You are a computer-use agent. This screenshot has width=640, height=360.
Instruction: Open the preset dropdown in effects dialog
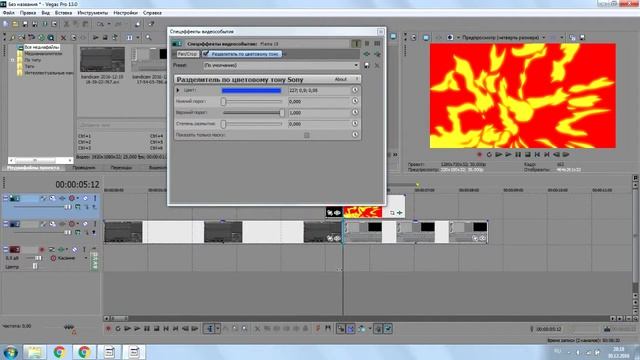[x=356, y=65]
